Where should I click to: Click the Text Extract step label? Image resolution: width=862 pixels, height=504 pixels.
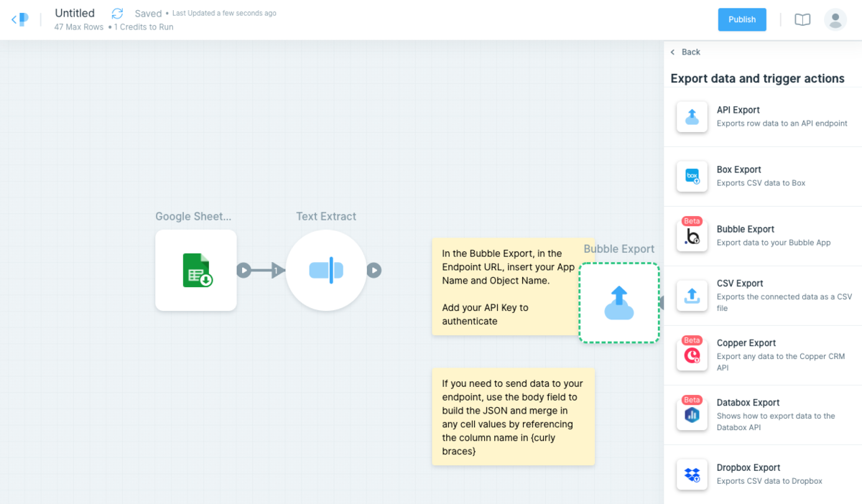[x=326, y=216]
